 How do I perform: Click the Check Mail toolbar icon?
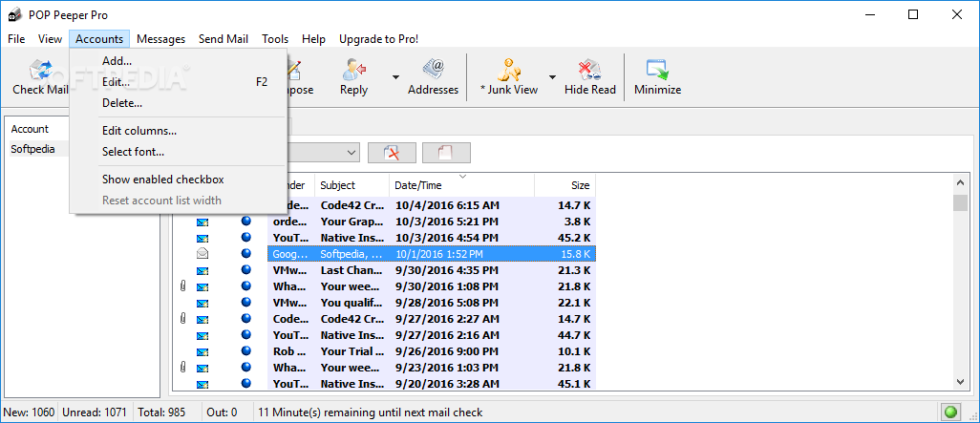tap(41, 70)
